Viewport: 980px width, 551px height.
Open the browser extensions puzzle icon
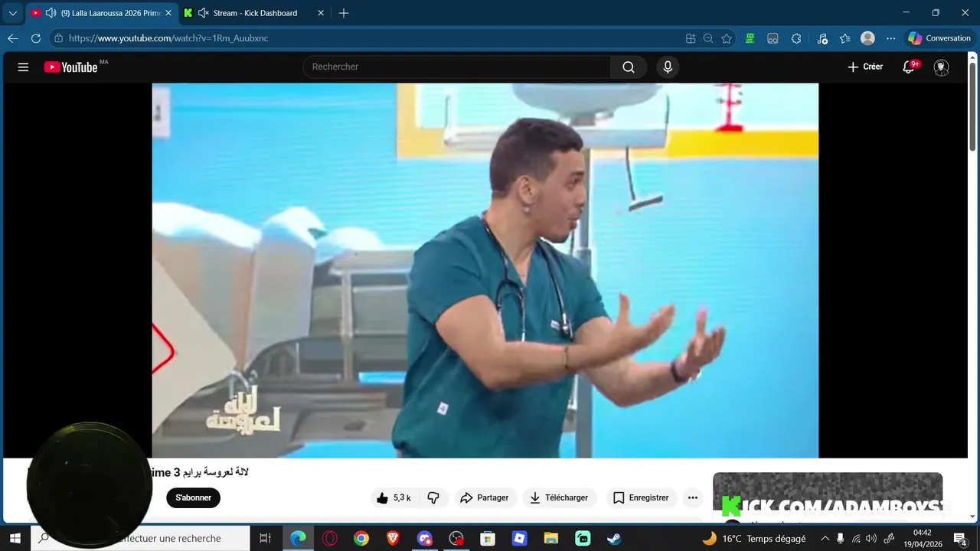[x=796, y=38]
